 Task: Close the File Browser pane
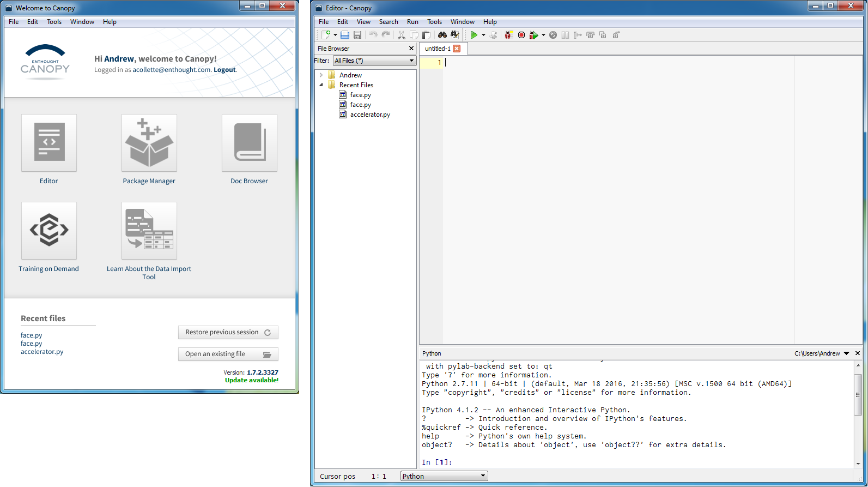pyautogui.click(x=411, y=49)
